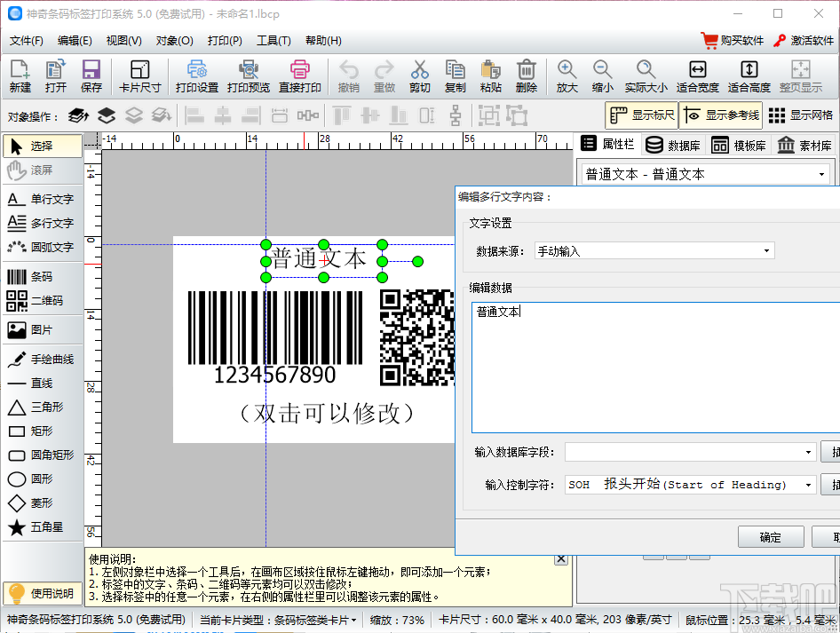Choose the 五角星 (Star) shape tool
Screen dimensions: 840x633
pos(41,527)
